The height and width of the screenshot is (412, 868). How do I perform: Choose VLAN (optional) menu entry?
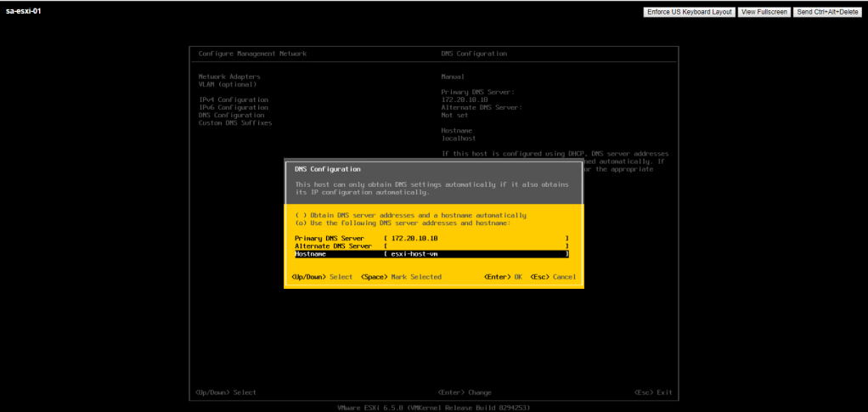[227, 84]
